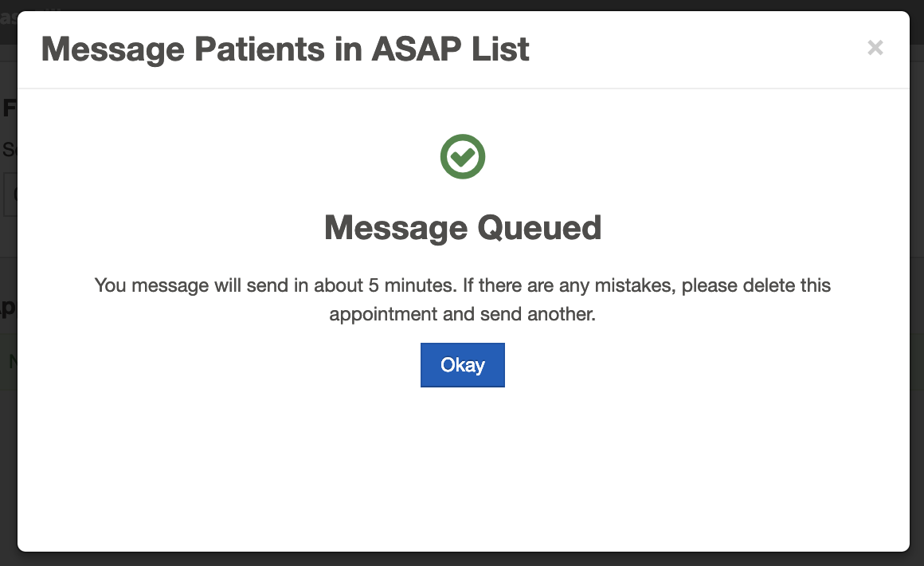Click the 'appointment and send another.' line

point(462,313)
